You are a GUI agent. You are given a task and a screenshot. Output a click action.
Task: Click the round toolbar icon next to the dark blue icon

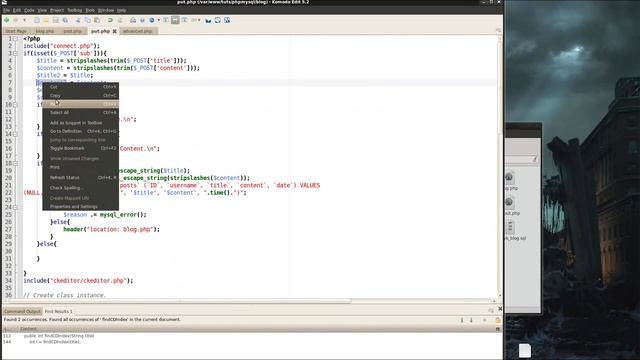tap(218, 20)
